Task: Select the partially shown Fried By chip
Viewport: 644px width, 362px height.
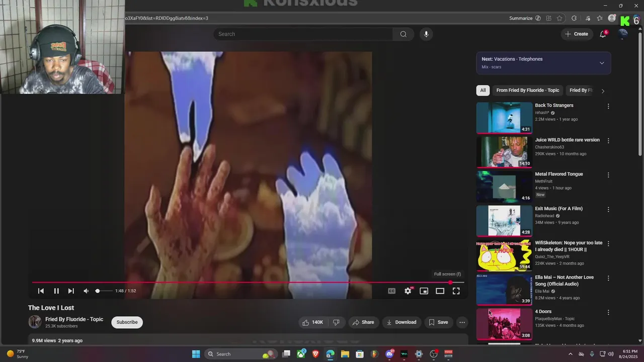Action: (x=581, y=90)
